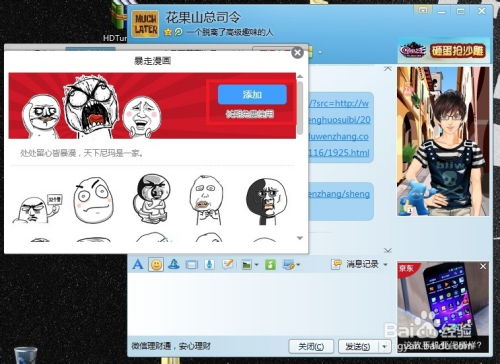Image resolution: width=500 pixels, height=364 pixels.
Task: Maximize the chat window
Action: (x=461, y=12)
